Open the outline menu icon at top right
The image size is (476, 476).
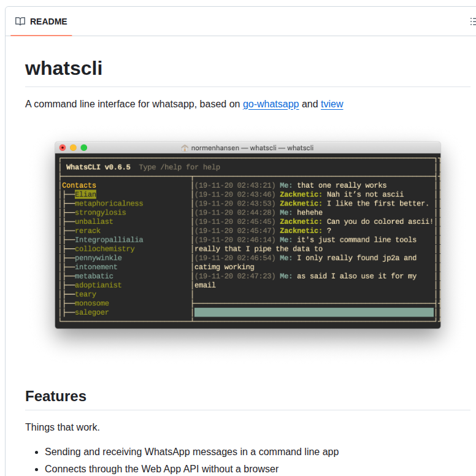click(472, 21)
